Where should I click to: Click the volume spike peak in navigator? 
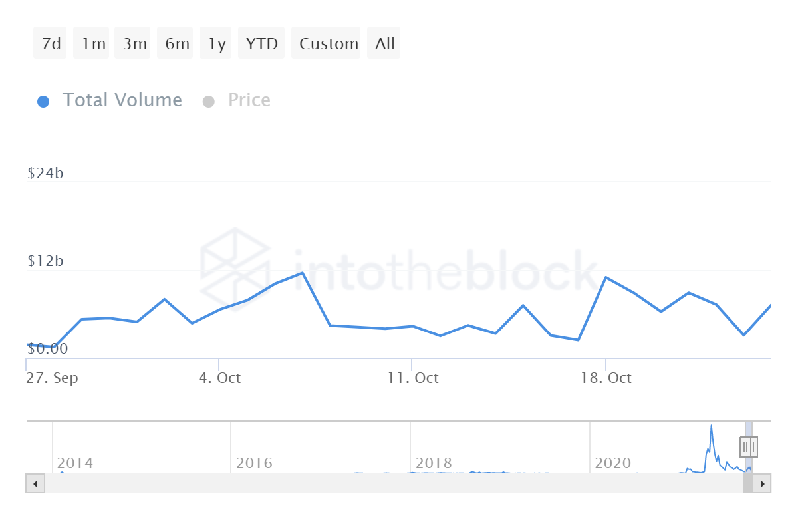(x=711, y=426)
